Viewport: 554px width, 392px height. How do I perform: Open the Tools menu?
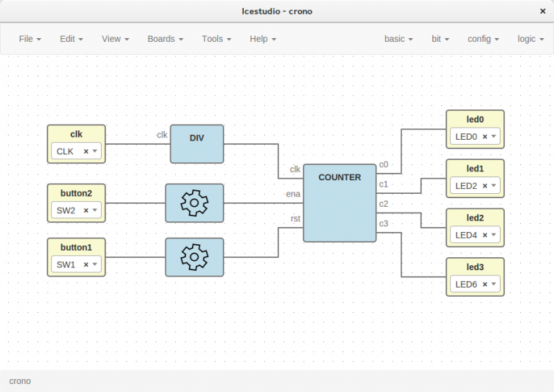216,39
